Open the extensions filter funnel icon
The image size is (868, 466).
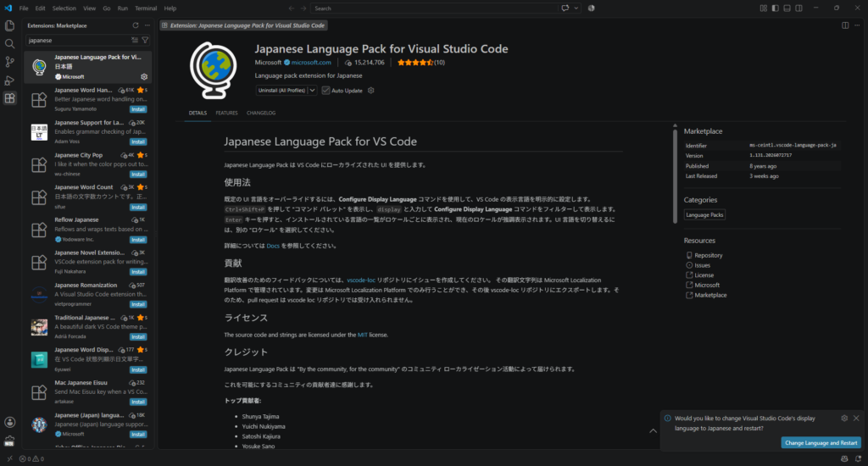click(145, 41)
